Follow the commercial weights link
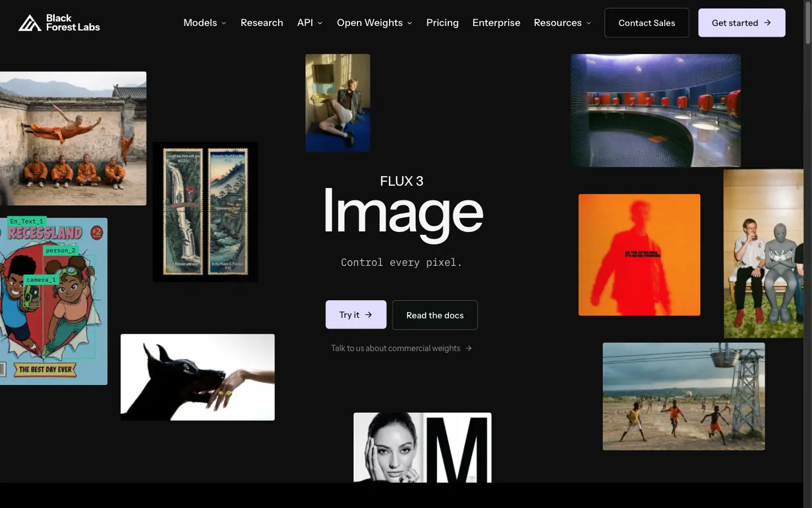The height and width of the screenshot is (508, 812). point(401,348)
